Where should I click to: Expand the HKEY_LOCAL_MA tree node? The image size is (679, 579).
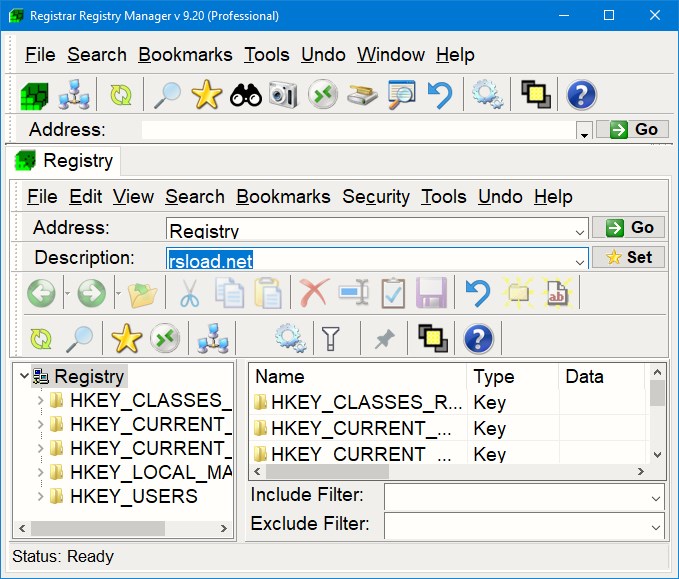(x=40, y=472)
